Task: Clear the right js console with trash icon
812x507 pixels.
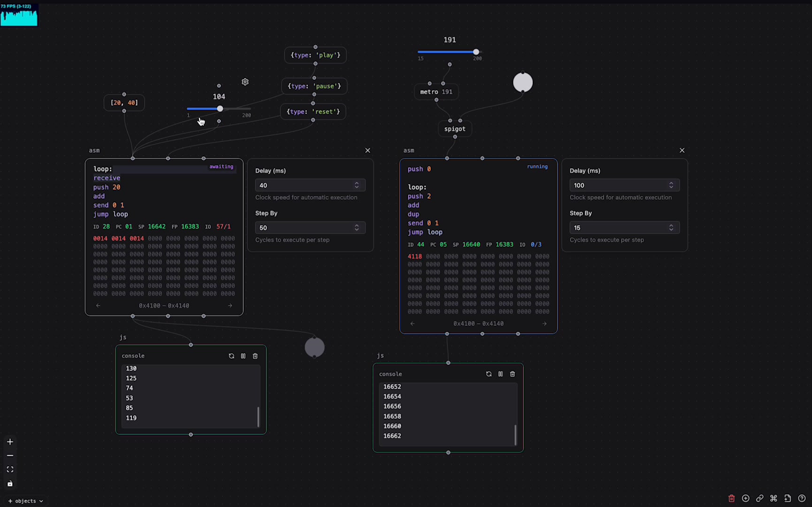Action: click(513, 374)
